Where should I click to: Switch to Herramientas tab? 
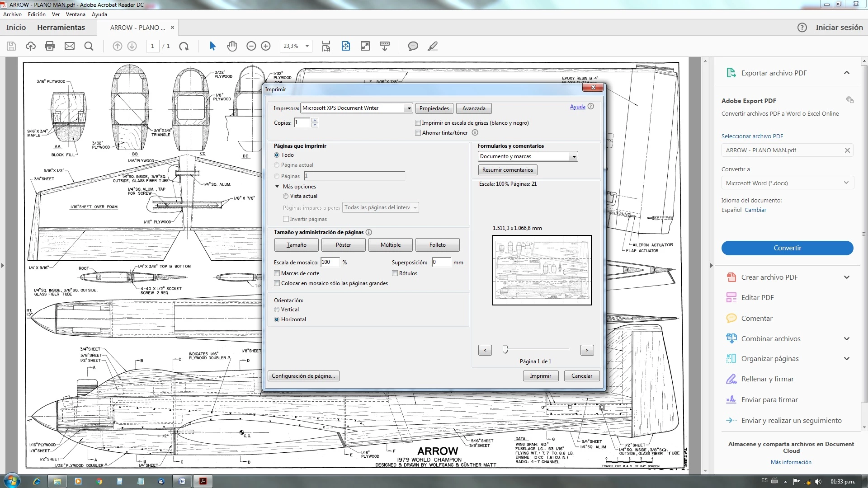[x=61, y=28]
